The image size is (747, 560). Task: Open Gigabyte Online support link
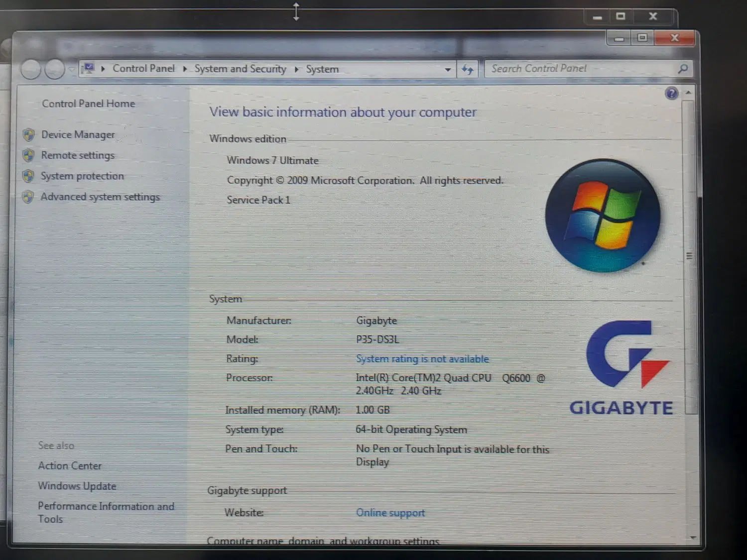[x=390, y=513]
